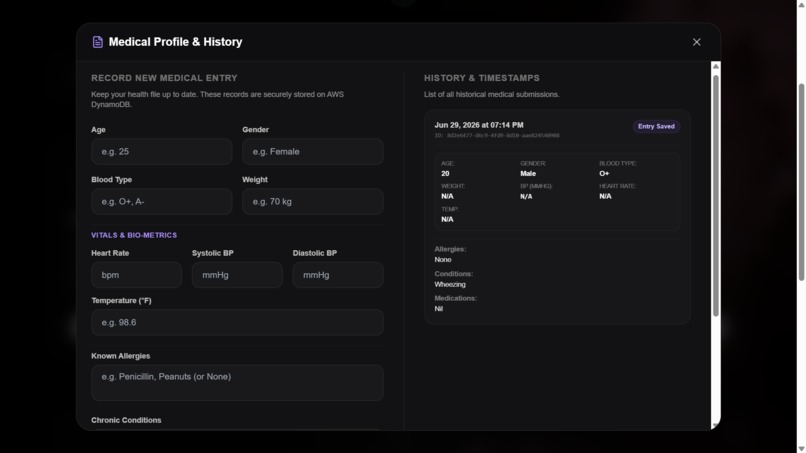Viewport: 806px width, 453px height.
Task: Click the Temp 'N/A' value in history
Action: (x=447, y=220)
